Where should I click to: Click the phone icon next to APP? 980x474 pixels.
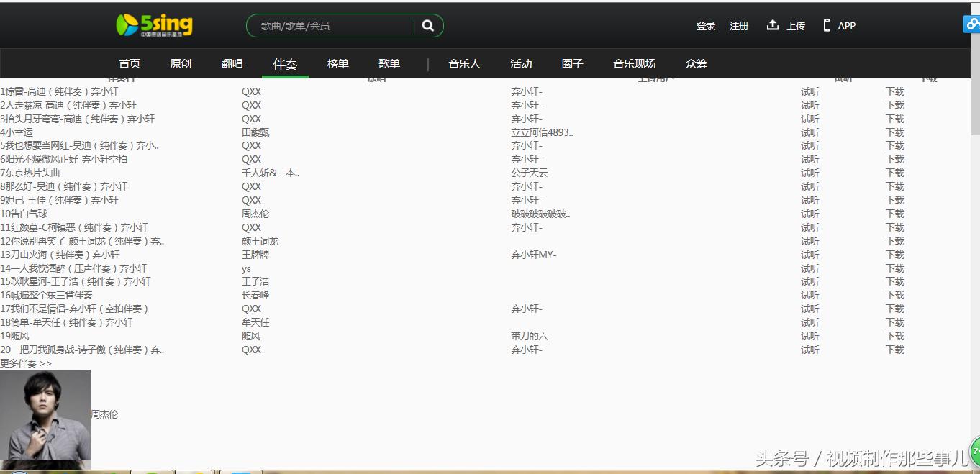tap(826, 25)
